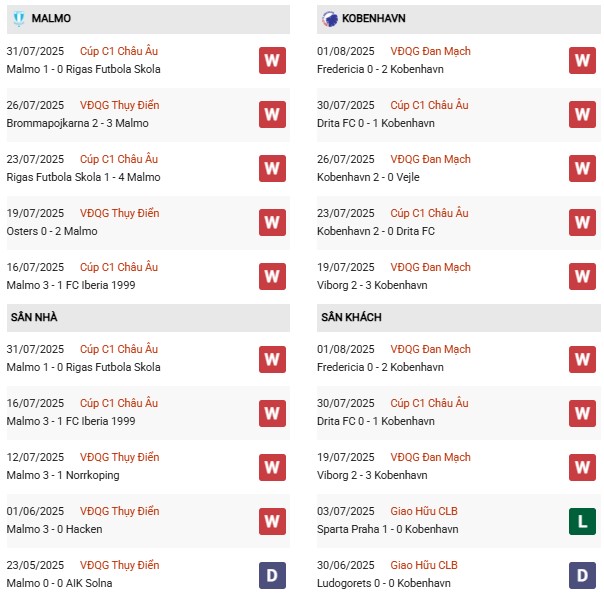Click the D badge for Malmo 0 - 0 AIK Solna

pos(272,574)
